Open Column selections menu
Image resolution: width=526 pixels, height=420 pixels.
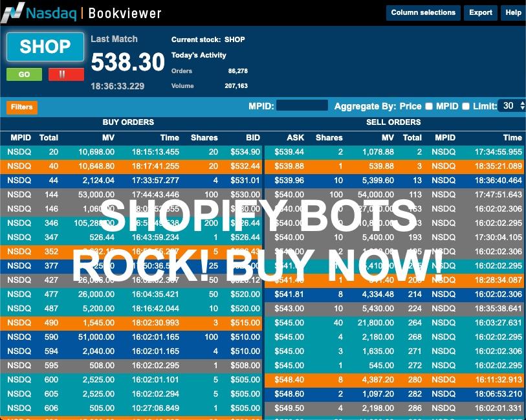(423, 12)
